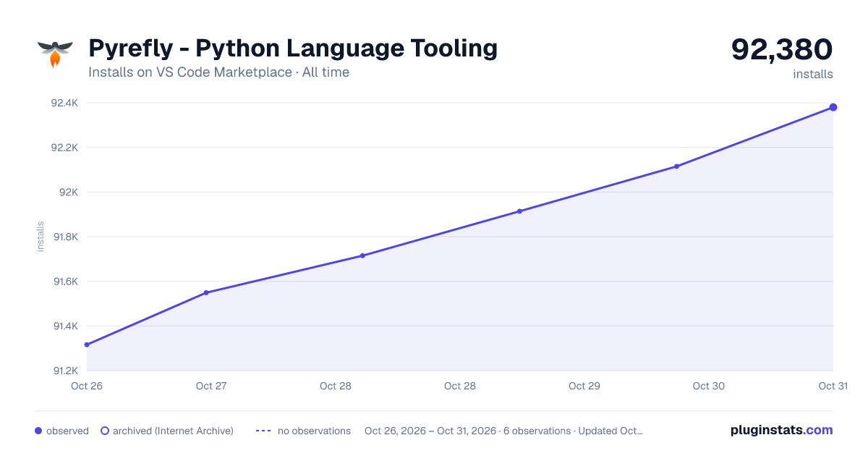The height and width of the screenshot is (456, 868).
Task: Click the no observations dashed line legend
Action: pyautogui.click(x=263, y=431)
